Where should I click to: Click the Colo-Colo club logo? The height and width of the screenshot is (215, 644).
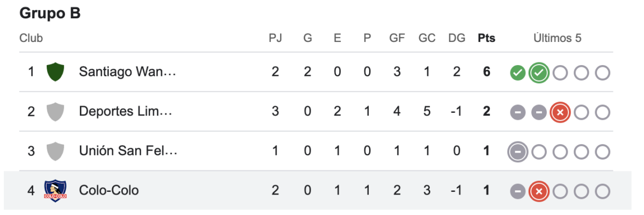[x=55, y=190]
